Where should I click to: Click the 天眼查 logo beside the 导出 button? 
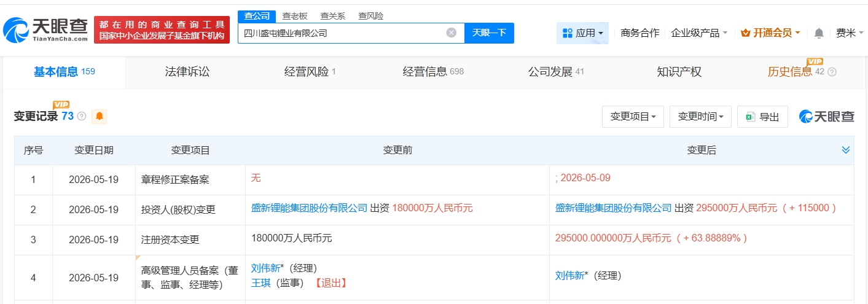827,117
